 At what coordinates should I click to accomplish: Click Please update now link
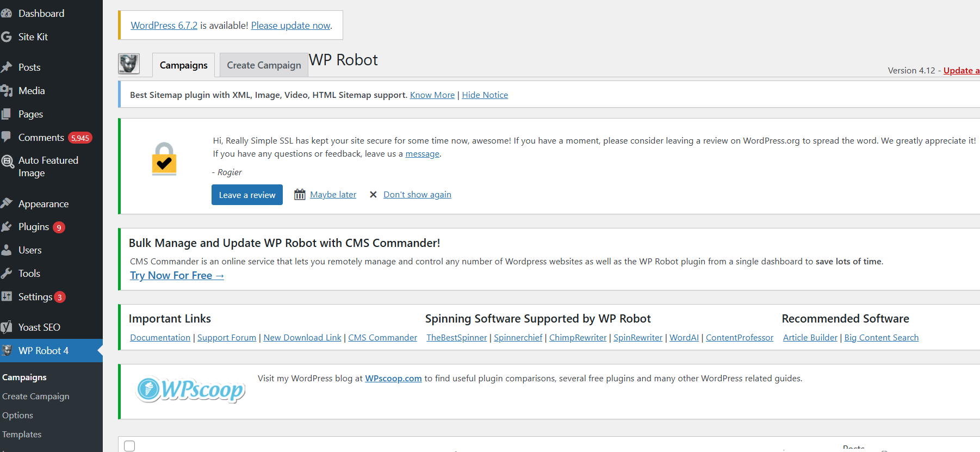click(290, 26)
